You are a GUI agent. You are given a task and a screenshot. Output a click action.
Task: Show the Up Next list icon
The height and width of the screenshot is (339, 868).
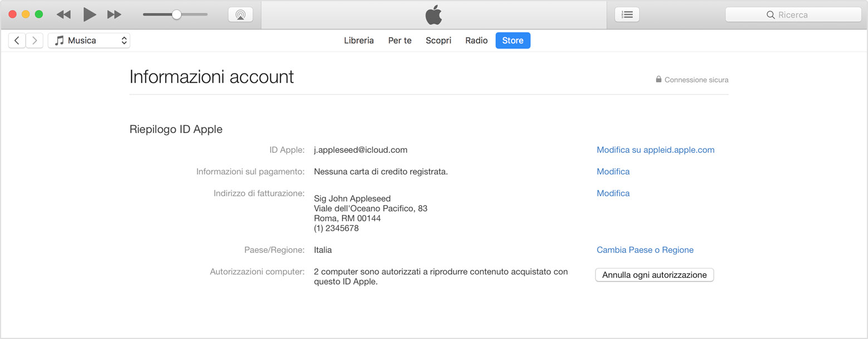tap(627, 15)
